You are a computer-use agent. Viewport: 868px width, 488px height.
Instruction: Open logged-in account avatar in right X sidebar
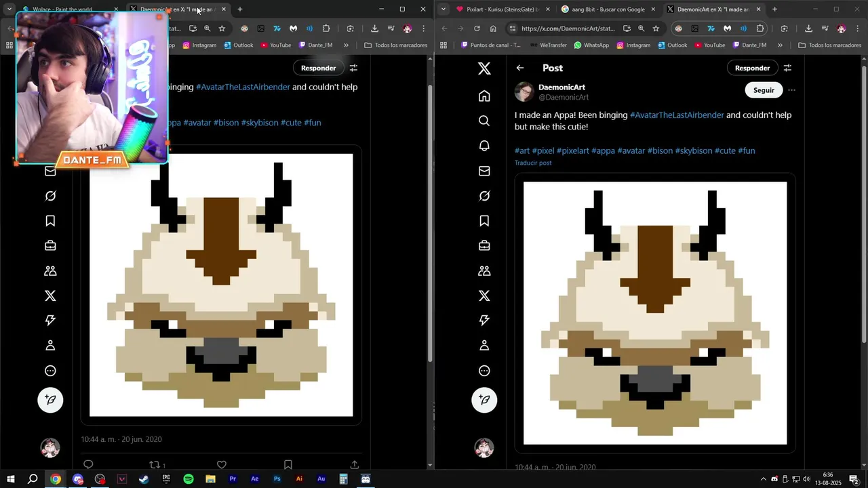click(484, 448)
